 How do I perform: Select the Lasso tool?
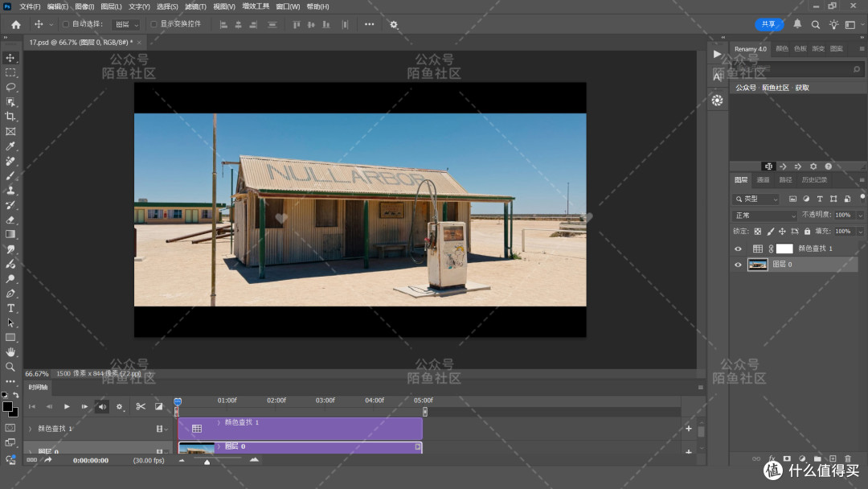tap(10, 87)
